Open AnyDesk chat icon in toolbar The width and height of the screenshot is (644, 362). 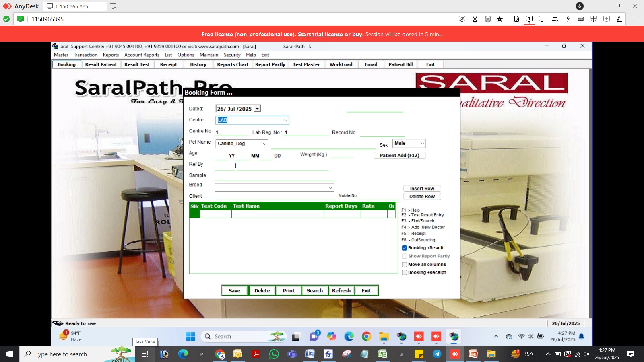(555, 19)
